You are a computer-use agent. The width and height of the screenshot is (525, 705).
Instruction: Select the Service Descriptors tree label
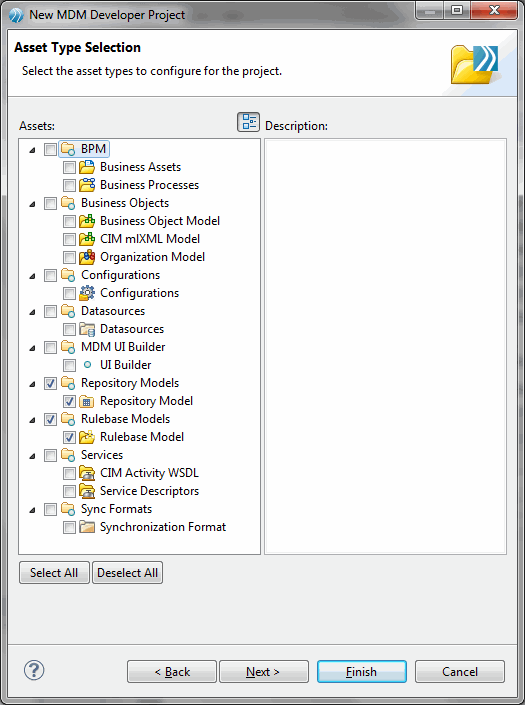tap(149, 491)
